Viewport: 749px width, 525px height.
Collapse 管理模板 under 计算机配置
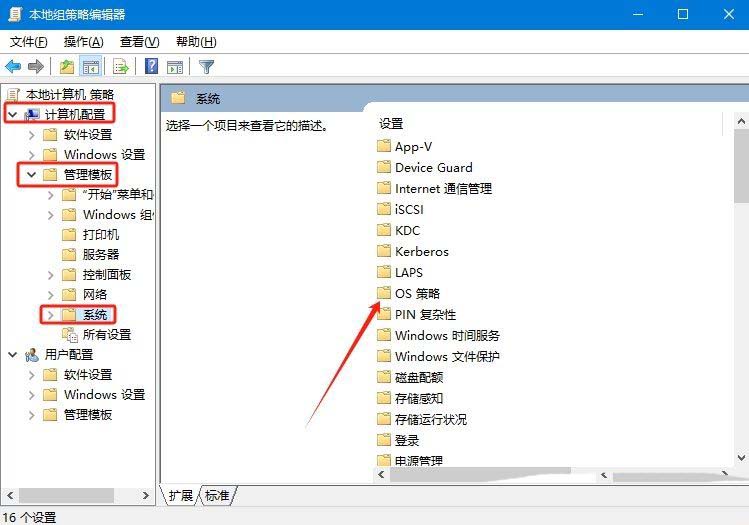(32, 174)
